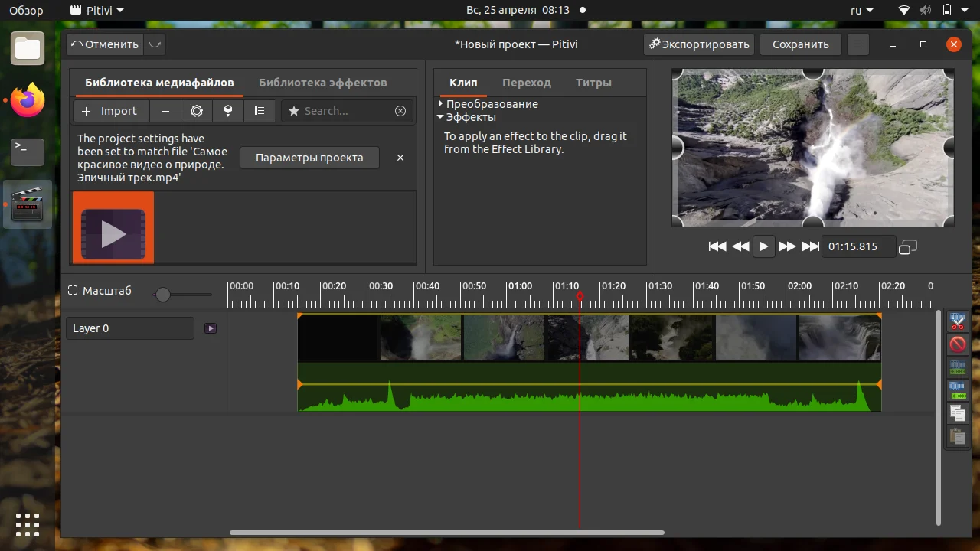Open clip properties gear icon in media library
This screenshot has width=980, height=551.
(197, 111)
